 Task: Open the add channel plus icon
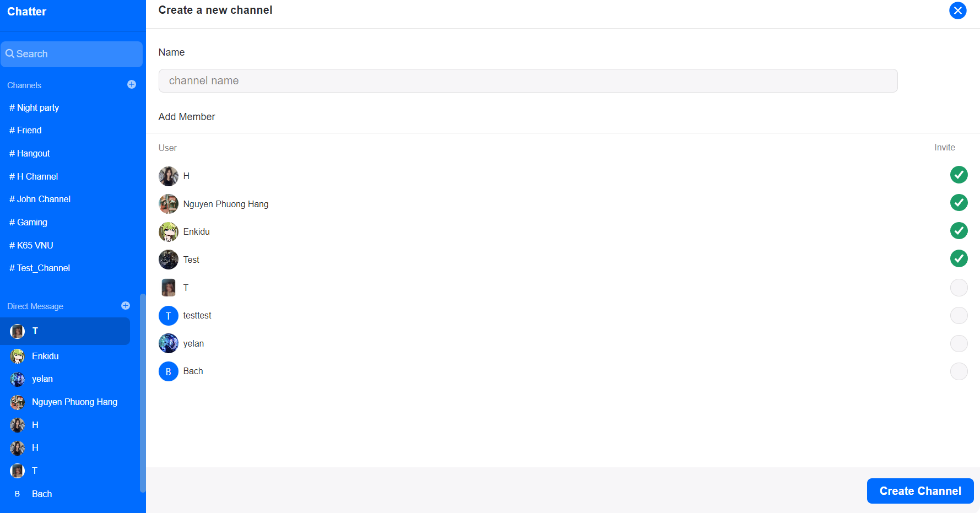click(x=132, y=84)
